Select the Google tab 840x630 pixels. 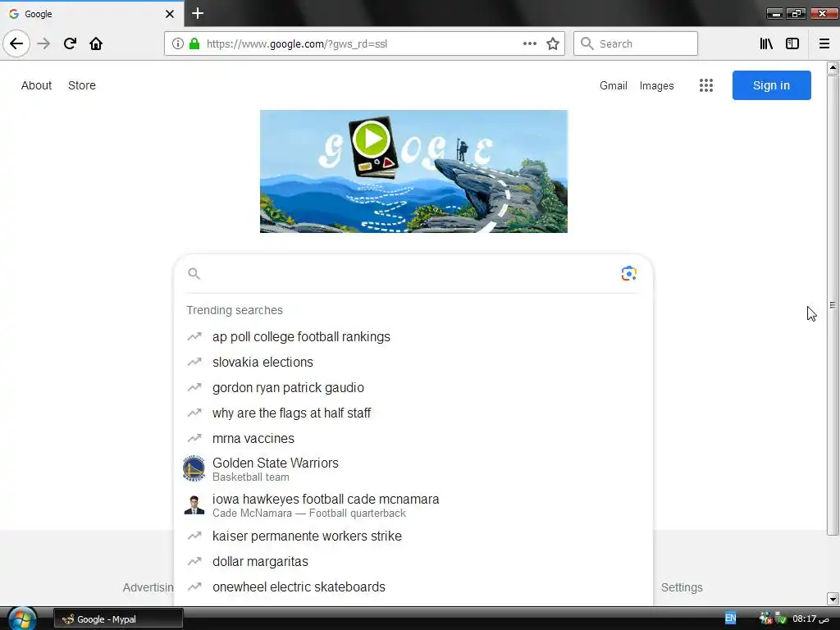pyautogui.click(x=92, y=14)
